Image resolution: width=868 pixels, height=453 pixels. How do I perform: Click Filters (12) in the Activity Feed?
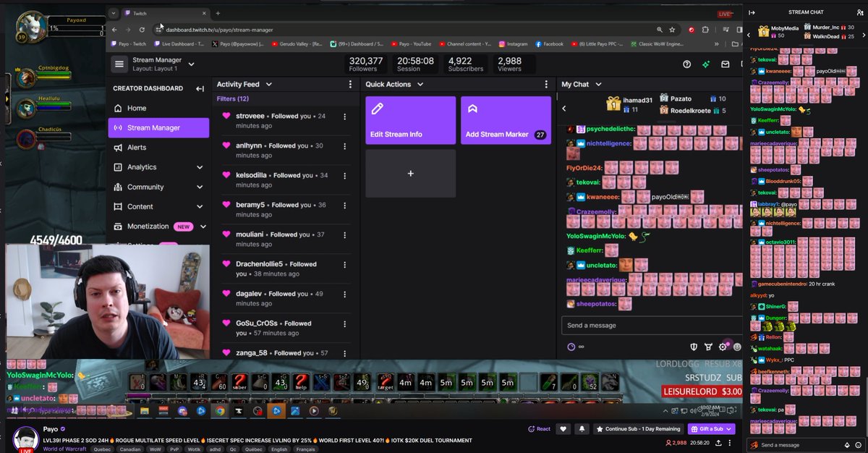coord(233,98)
